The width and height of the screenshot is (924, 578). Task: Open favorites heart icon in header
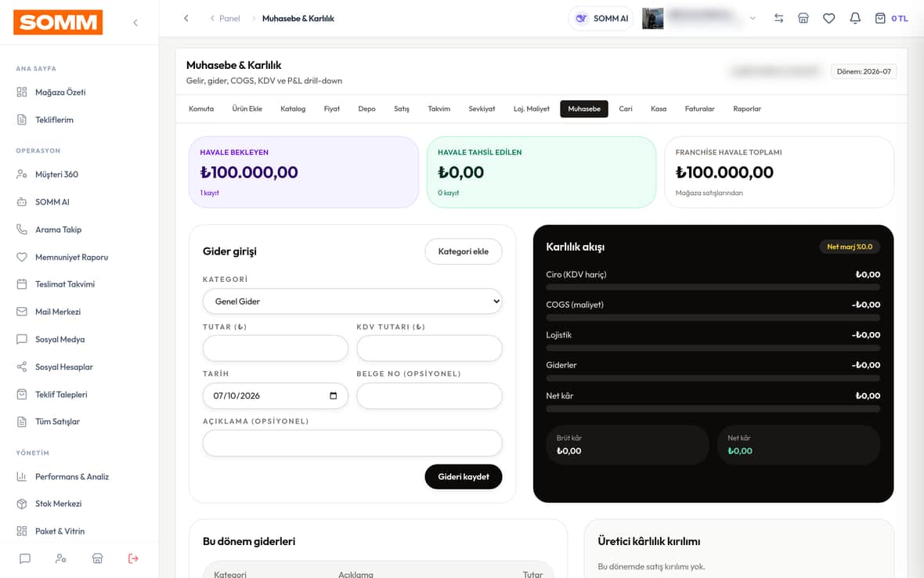pyautogui.click(x=828, y=18)
